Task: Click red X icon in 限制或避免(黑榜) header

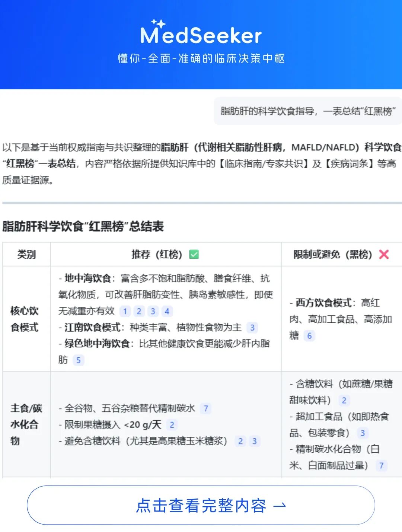Action: point(384,254)
